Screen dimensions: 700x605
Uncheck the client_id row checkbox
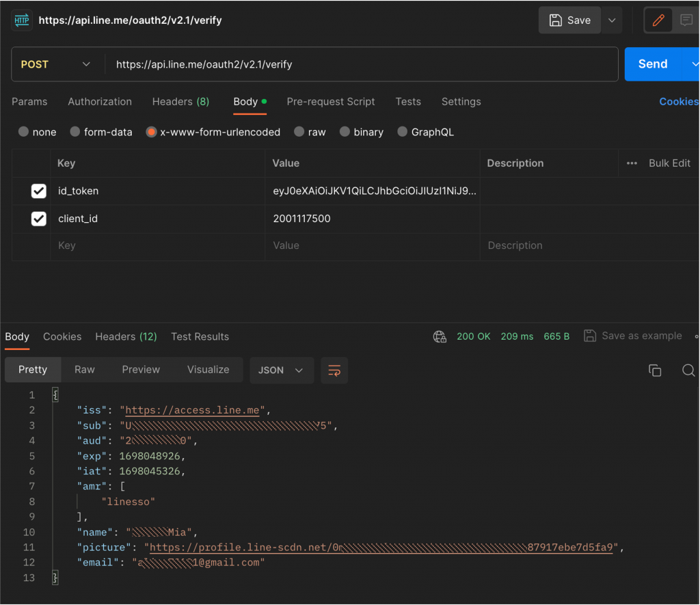39,219
